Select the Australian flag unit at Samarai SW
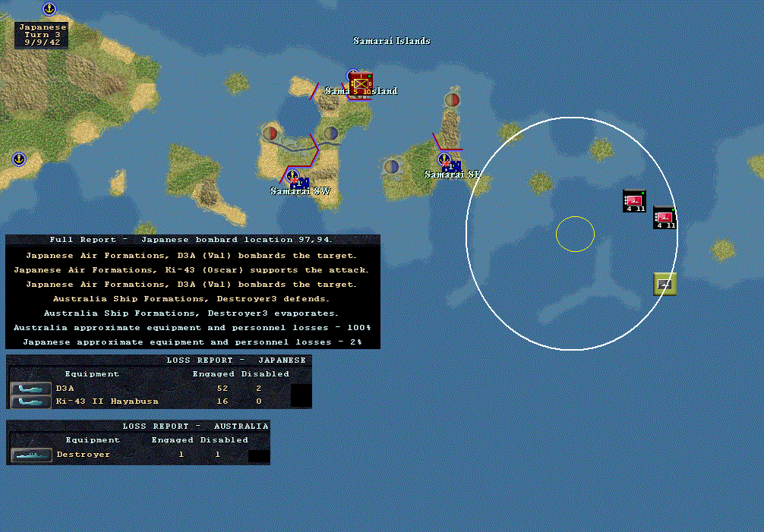This screenshot has height=532, width=764. pos(299,183)
